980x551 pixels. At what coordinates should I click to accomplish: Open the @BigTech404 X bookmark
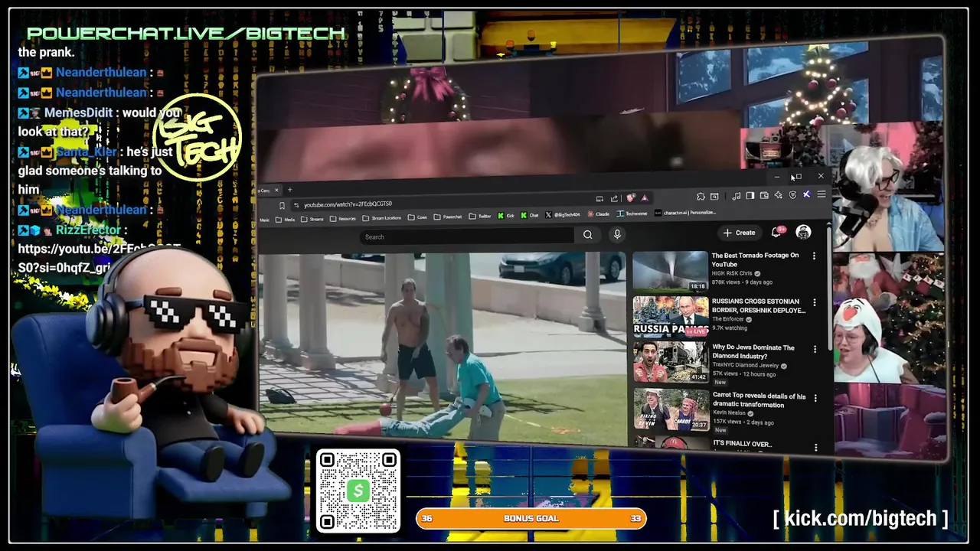(563, 215)
